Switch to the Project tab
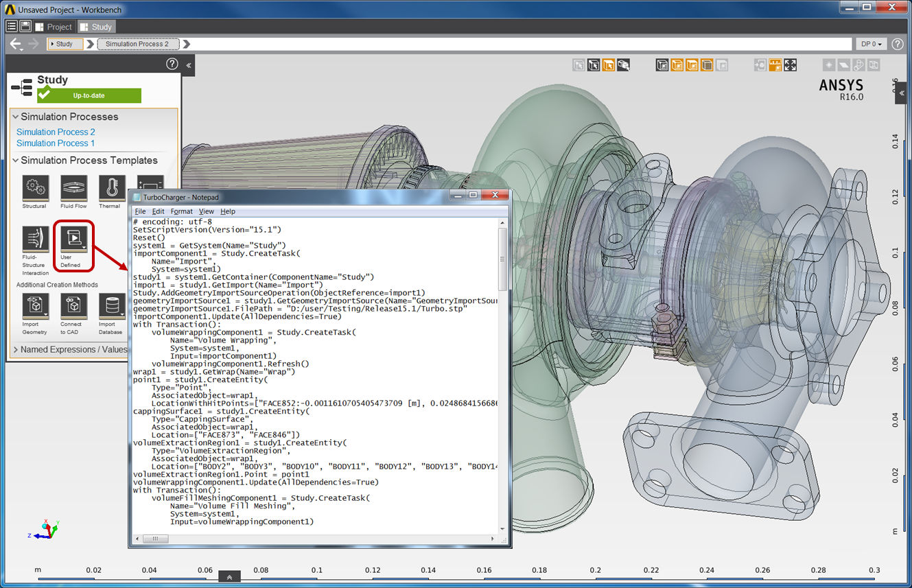This screenshot has height=588, width=912. (53, 27)
